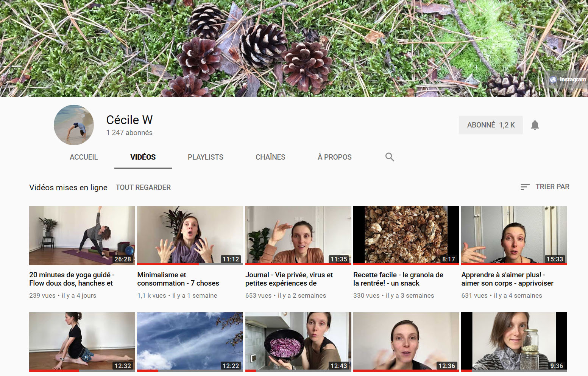Click the Cécile W channel name
The width and height of the screenshot is (588, 376).
[129, 120]
